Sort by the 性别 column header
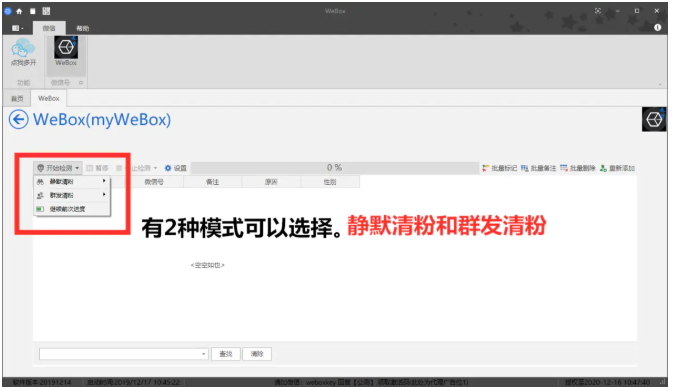The image size is (673, 390). click(330, 182)
